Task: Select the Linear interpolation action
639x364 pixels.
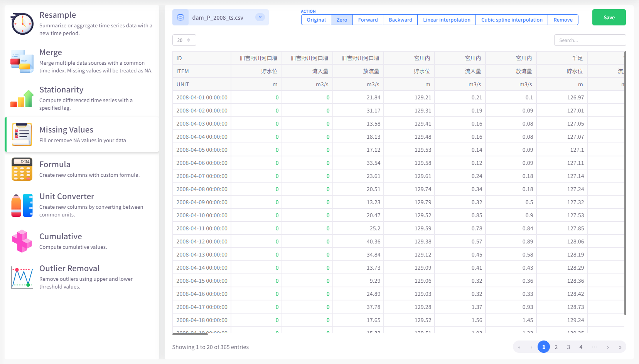Action: pos(447,20)
